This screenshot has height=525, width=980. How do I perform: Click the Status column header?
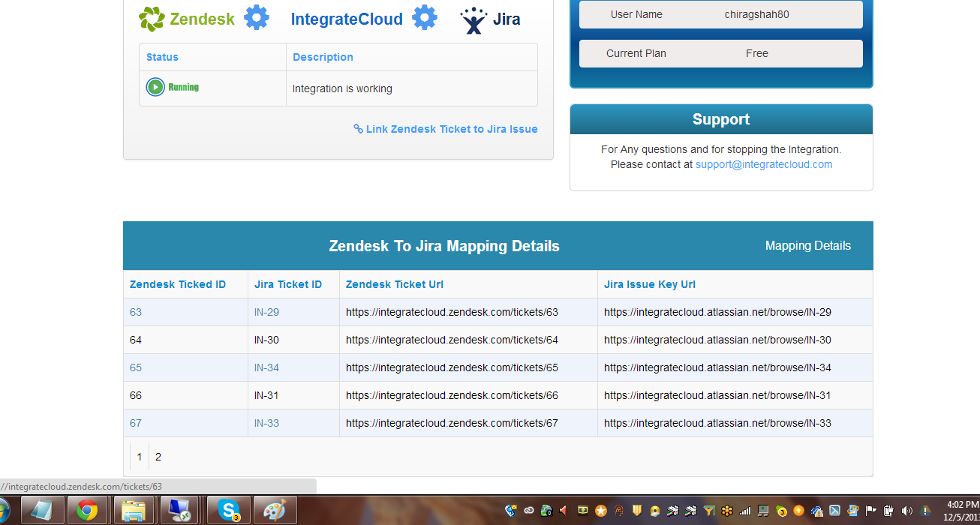point(162,57)
